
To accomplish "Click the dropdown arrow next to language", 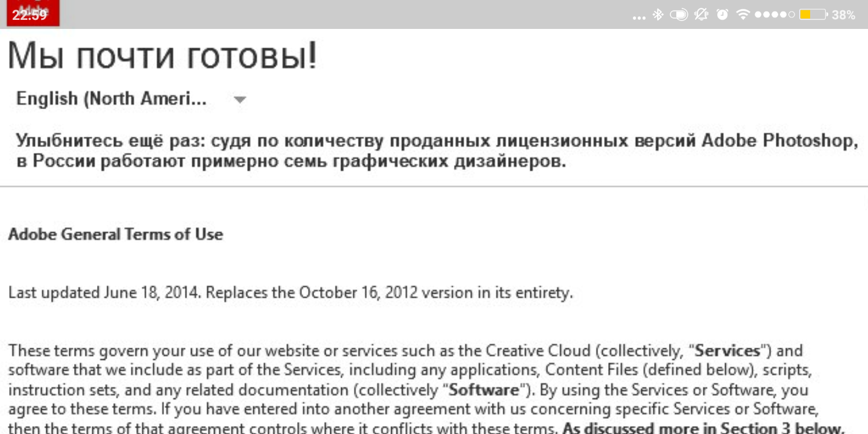I will point(240,99).
